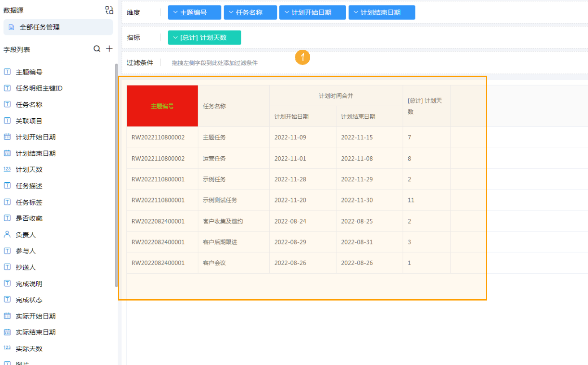Image resolution: width=588 pixels, height=365 pixels.
Task: Click the calendar icon beside 实际结束日期
Action: click(x=7, y=332)
